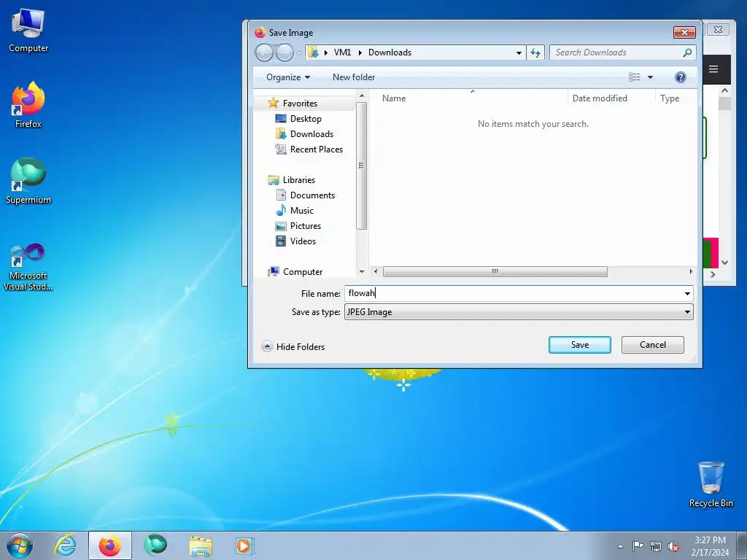Click the Back navigation arrow in Save Image dialog
747x560 pixels.
point(264,52)
